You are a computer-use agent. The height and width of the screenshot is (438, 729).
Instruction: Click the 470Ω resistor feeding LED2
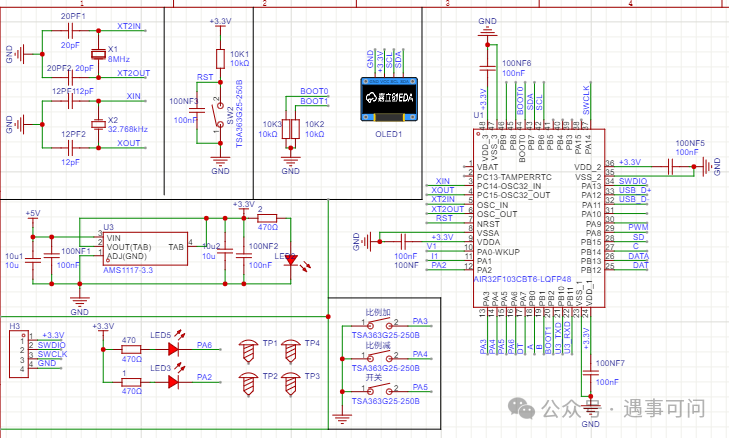click(267, 218)
